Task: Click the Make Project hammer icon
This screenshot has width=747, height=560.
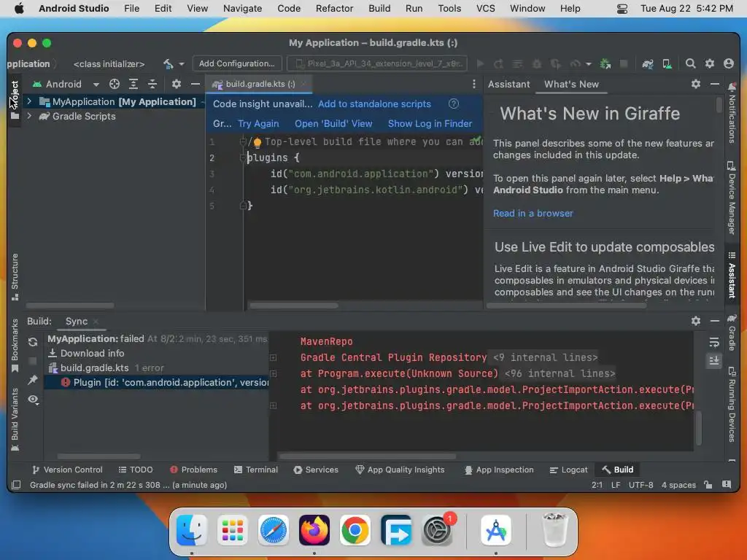Action: pyautogui.click(x=168, y=64)
